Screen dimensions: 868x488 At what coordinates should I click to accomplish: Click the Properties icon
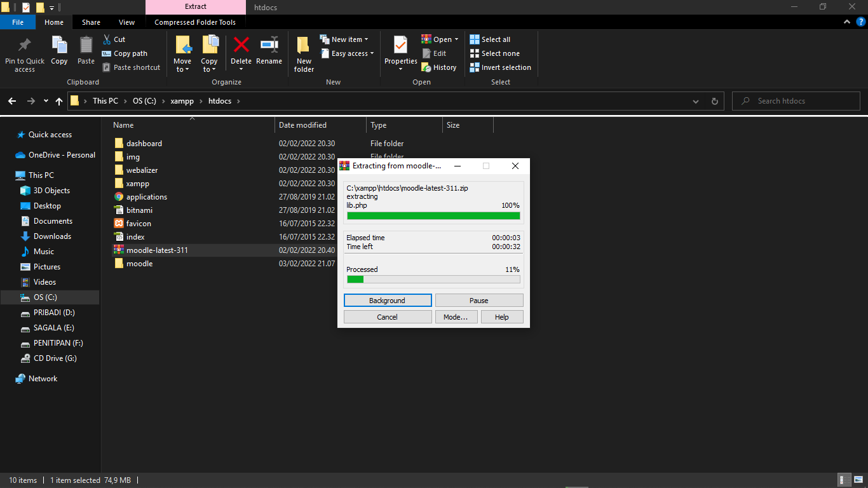(400, 45)
